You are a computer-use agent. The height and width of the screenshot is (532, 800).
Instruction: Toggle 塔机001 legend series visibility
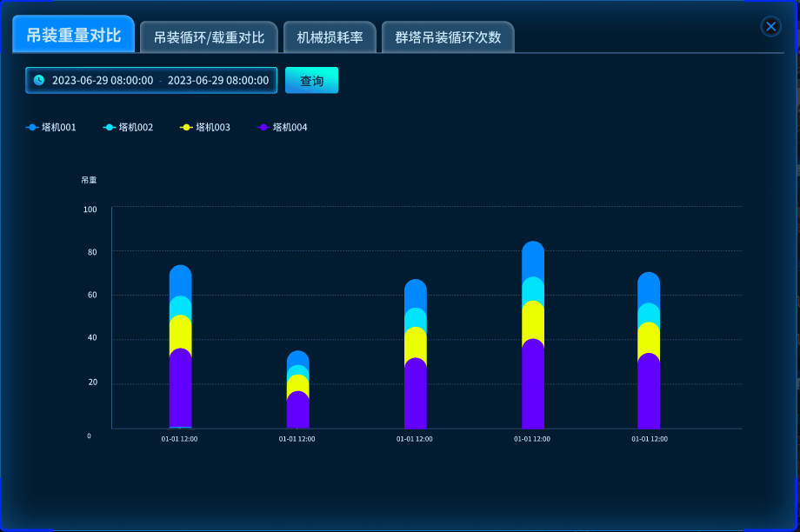click(x=51, y=127)
